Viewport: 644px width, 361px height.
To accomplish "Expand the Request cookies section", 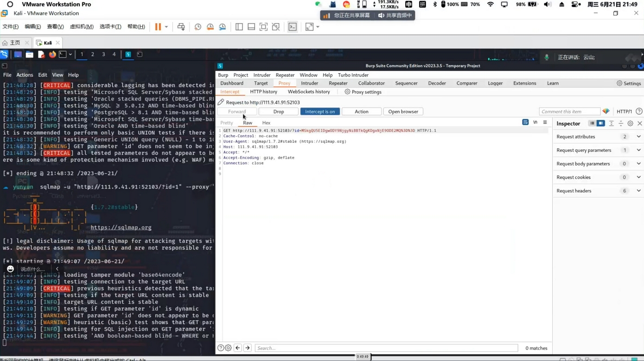I will pyautogui.click(x=598, y=177).
